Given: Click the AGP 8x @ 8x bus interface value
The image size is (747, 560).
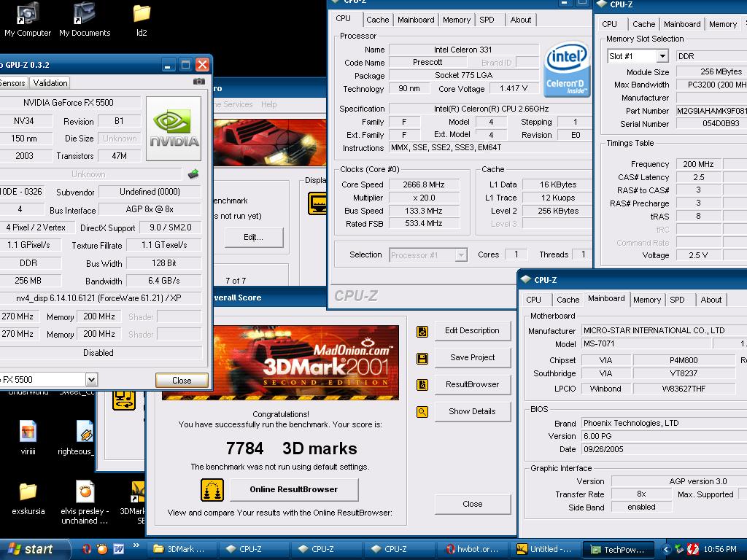Looking at the screenshot, I should (149, 209).
